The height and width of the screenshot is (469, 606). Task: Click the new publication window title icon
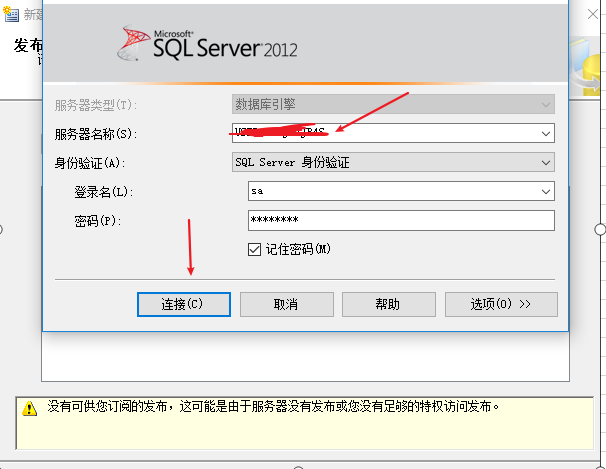[x=10, y=14]
